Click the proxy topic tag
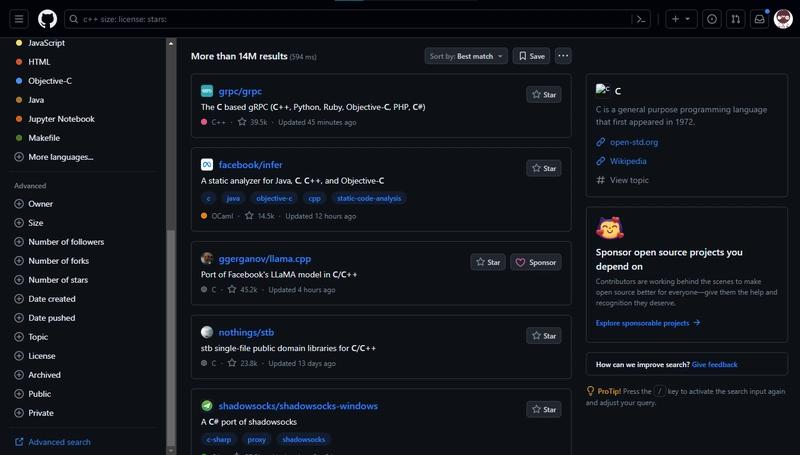The width and height of the screenshot is (800, 455). pyautogui.click(x=257, y=440)
